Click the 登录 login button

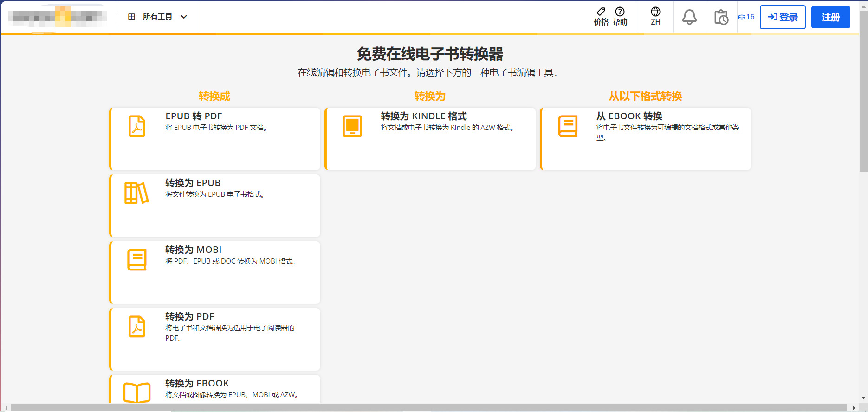(783, 17)
